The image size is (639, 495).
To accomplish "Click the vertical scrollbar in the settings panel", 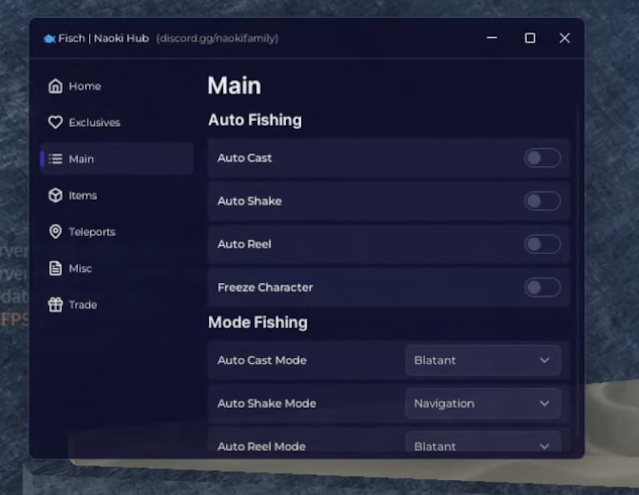I will pos(579,273).
